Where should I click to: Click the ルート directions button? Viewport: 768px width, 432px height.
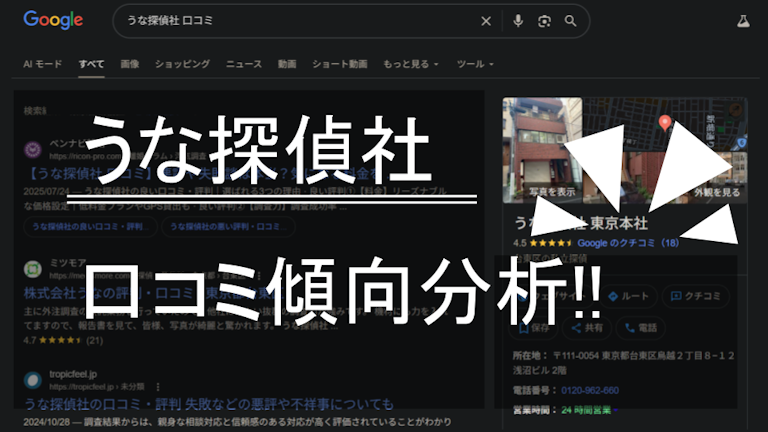coord(629,296)
